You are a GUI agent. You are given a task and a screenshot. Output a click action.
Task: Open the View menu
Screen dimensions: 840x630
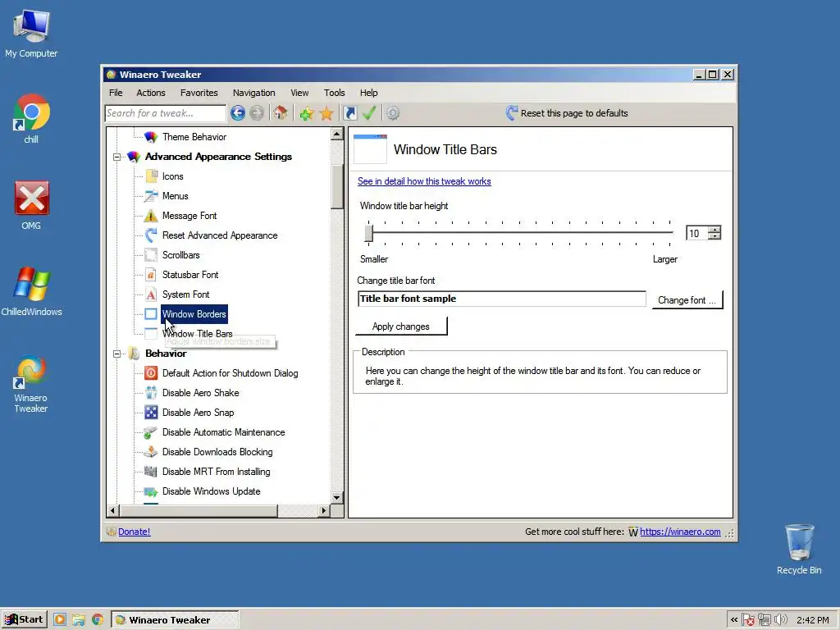(x=299, y=93)
